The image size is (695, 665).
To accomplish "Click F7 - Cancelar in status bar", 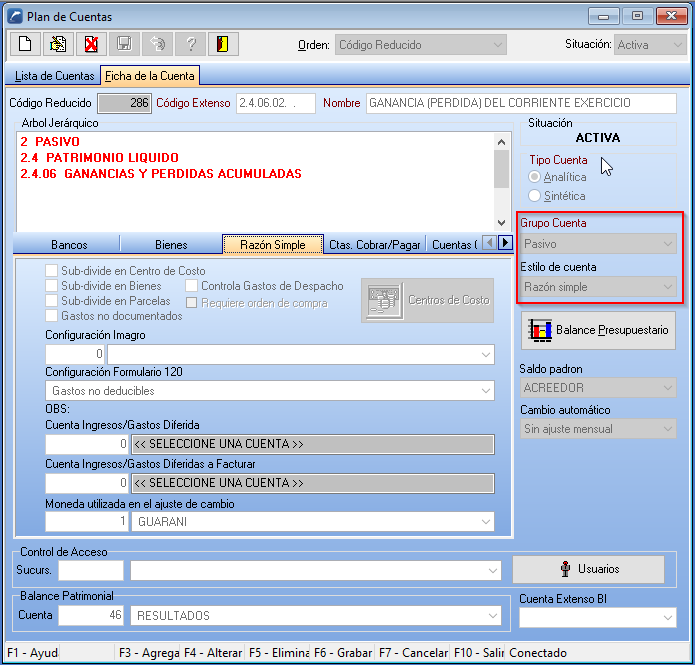I will [414, 653].
